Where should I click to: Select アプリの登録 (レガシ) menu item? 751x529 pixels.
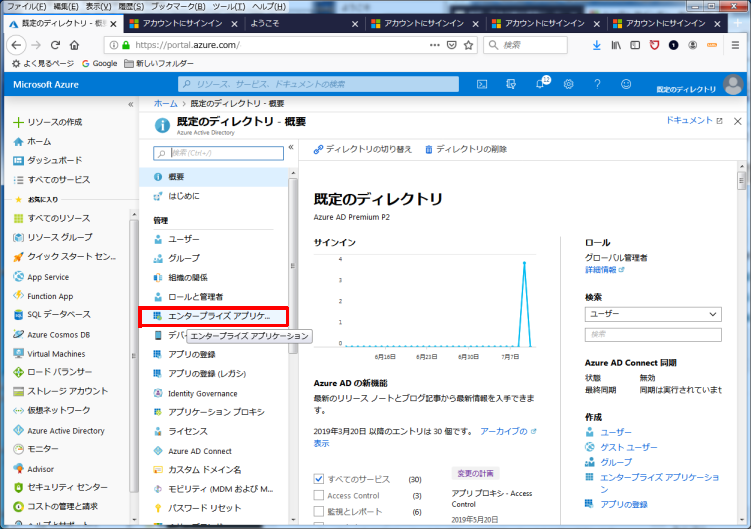coord(213,374)
